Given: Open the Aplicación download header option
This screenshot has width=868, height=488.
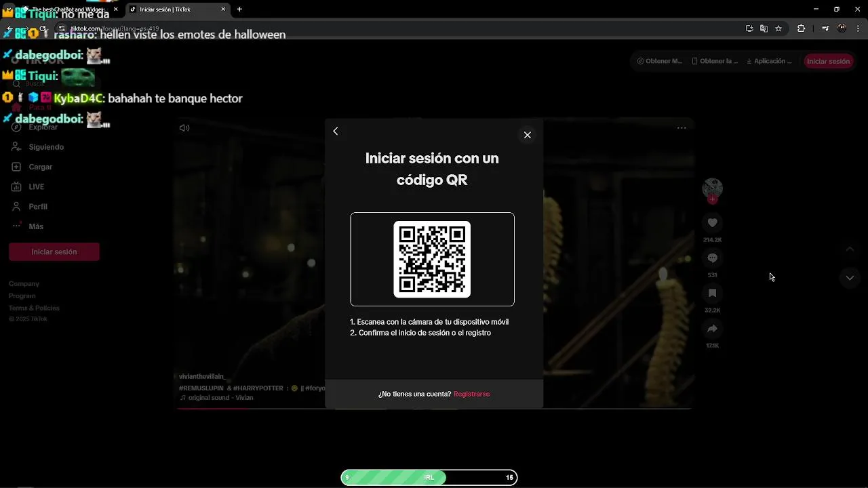Looking at the screenshot, I should tap(769, 61).
